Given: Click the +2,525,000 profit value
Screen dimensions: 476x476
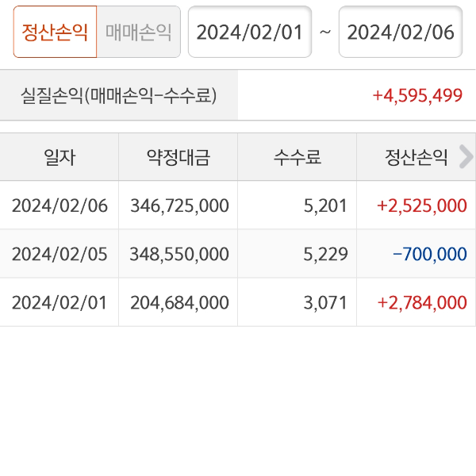Looking at the screenshot, I should point(421,205).
